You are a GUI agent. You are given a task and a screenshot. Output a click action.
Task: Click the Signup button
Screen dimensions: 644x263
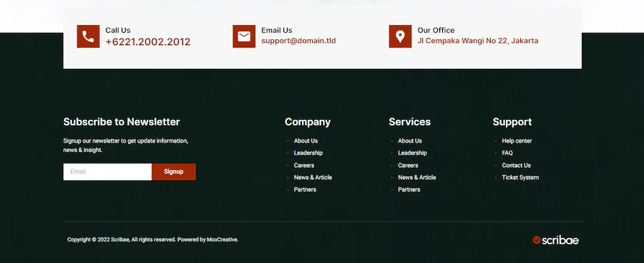pos(174,171)
